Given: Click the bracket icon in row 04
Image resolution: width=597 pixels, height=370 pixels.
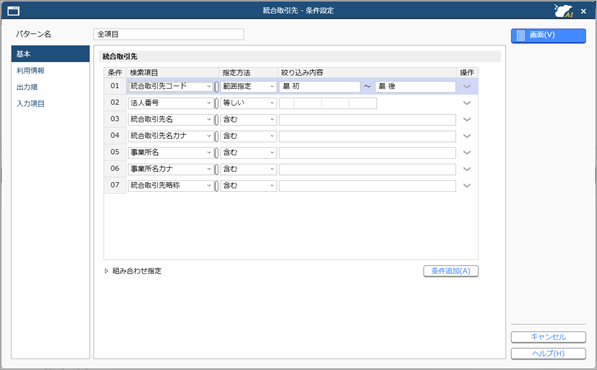Looking at the screenshot, I should [x=216, y=136].
